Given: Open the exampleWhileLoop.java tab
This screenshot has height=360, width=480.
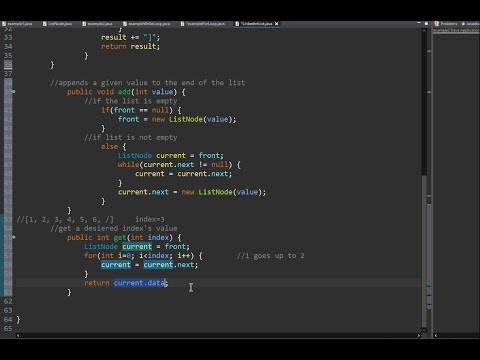Looking at the screenshot, I should point(146,24).
